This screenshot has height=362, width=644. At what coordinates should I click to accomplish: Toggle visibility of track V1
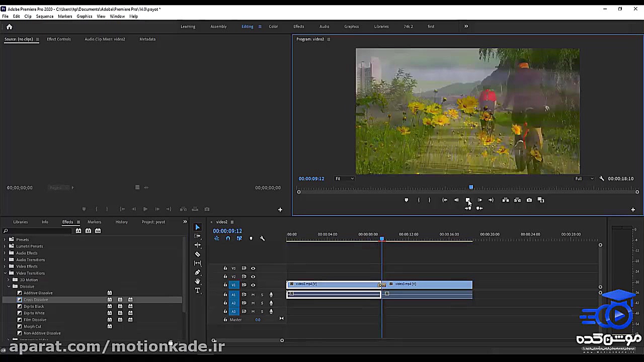tap(253, 285)
